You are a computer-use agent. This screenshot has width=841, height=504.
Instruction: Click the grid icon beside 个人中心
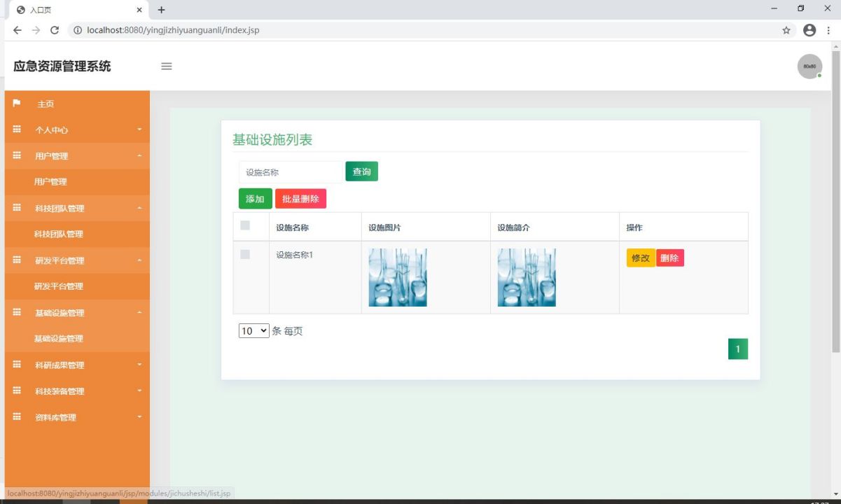click(x=17, y=129)
